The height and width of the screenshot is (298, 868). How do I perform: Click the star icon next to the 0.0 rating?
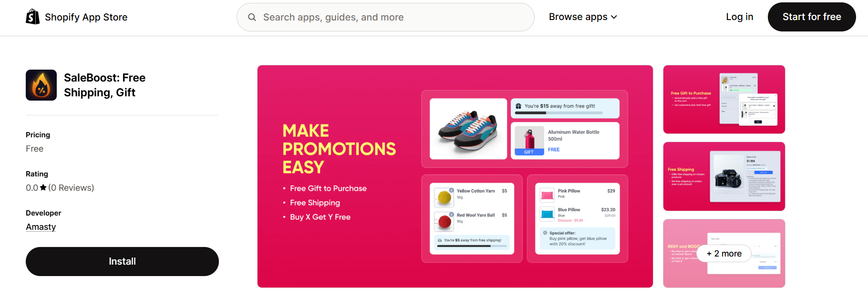point(42,187)
